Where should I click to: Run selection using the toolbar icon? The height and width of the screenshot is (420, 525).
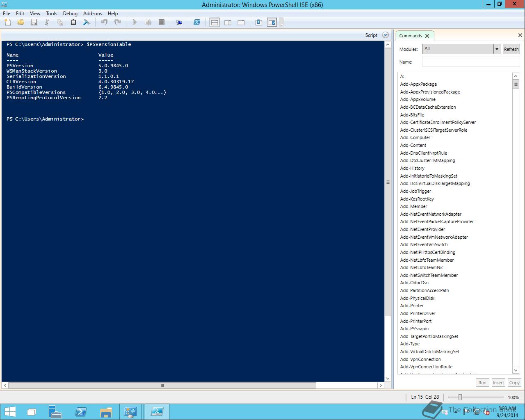[x=148, y=22]
